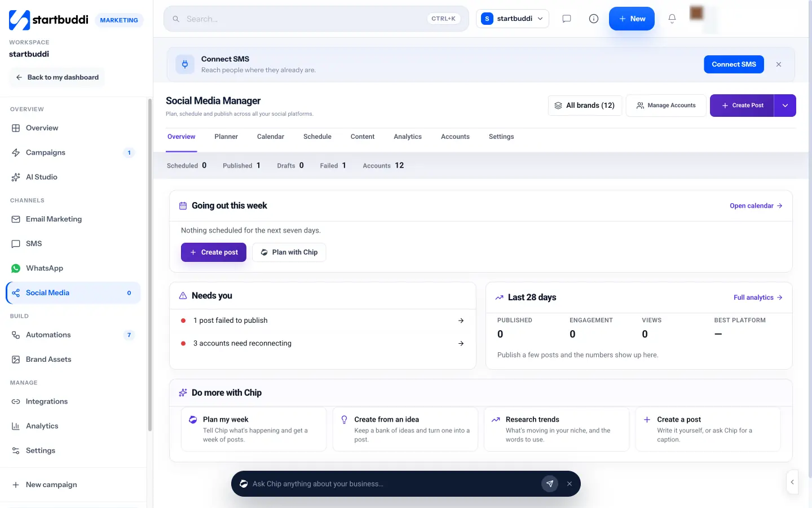812x508 pixels.
Task: Click Plan with Chip button
Action: (x=289, y=252)
